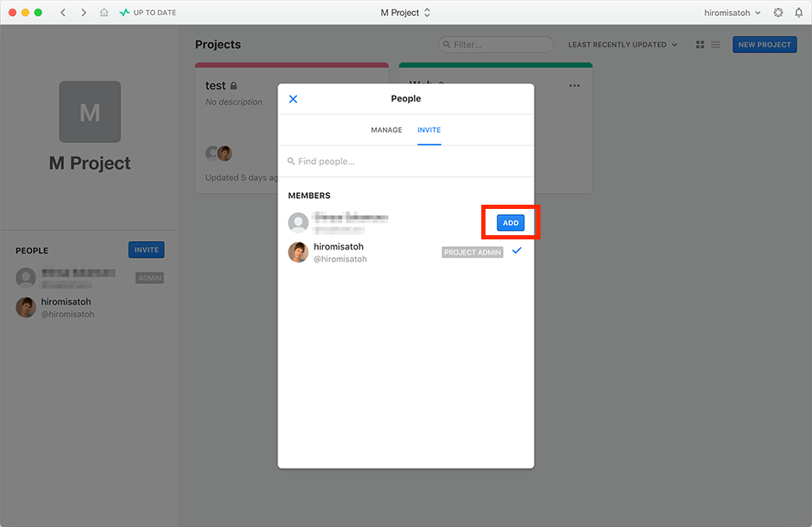This screenshot has width=812, height=527.
Task: Click the NEW PROJECT button
Action: point(765,45)
